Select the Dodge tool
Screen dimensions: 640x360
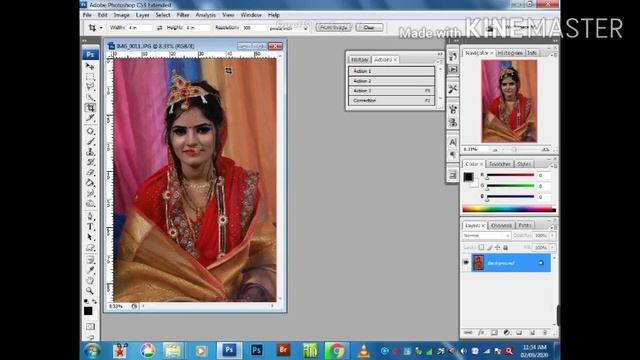click(90, 204)
